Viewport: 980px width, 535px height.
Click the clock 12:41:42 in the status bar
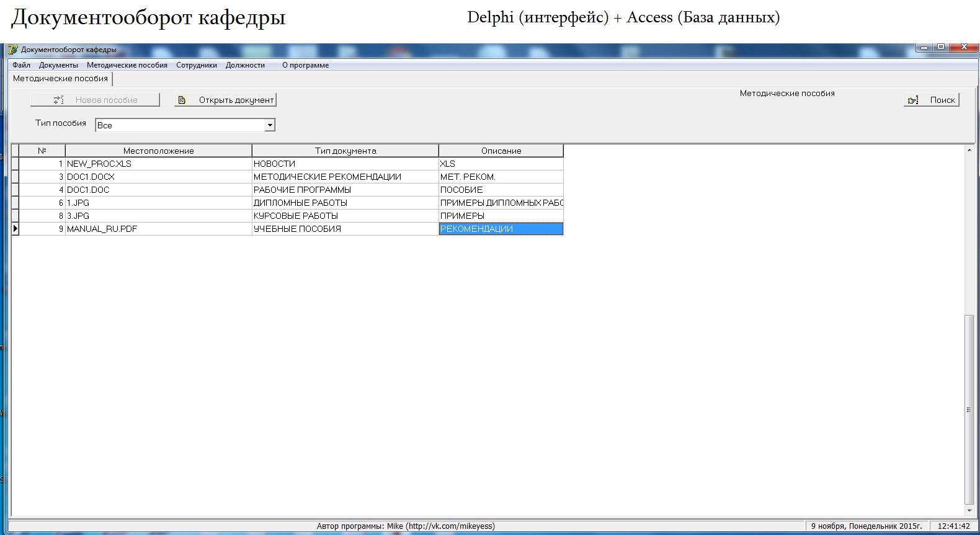(x=953, y=526)
